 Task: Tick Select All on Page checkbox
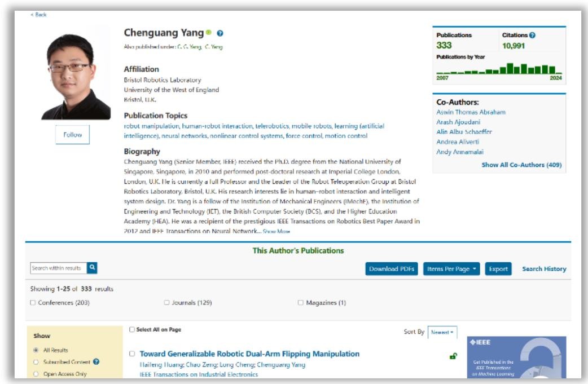(132, 329)
